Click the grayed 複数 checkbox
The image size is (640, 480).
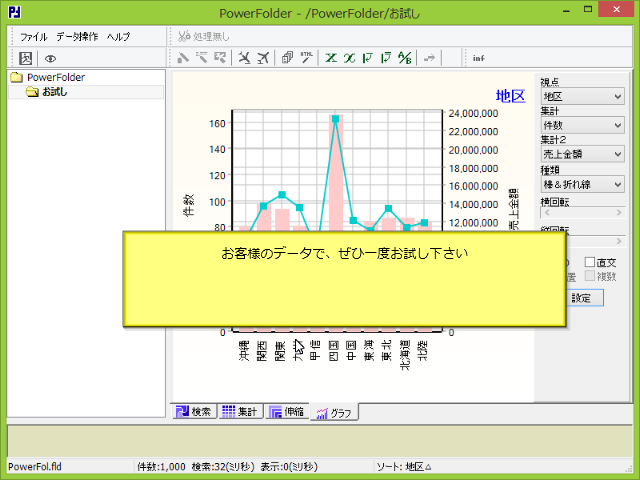590,276
